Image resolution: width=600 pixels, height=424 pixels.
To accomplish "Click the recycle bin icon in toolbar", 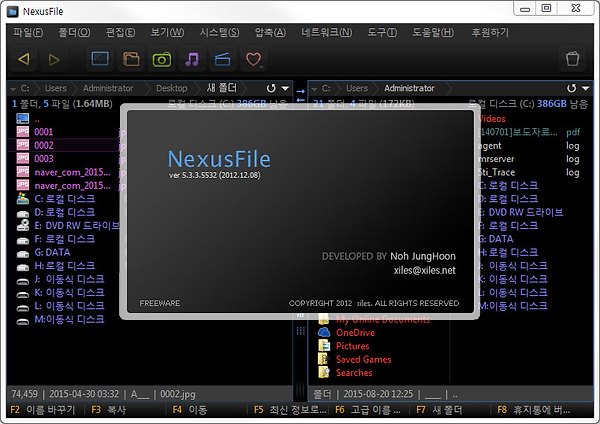I will tap(573, 60).
